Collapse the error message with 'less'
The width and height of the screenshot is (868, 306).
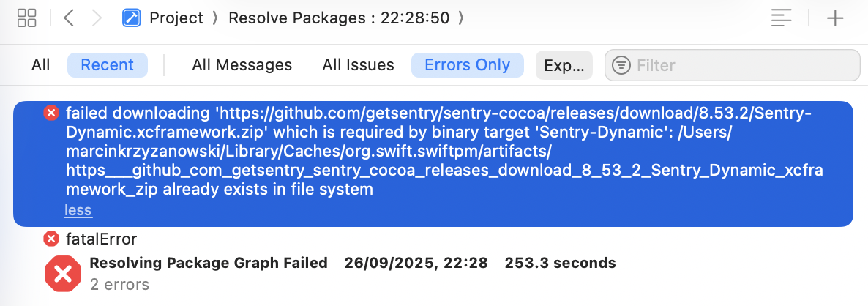[x=78, y=211]
